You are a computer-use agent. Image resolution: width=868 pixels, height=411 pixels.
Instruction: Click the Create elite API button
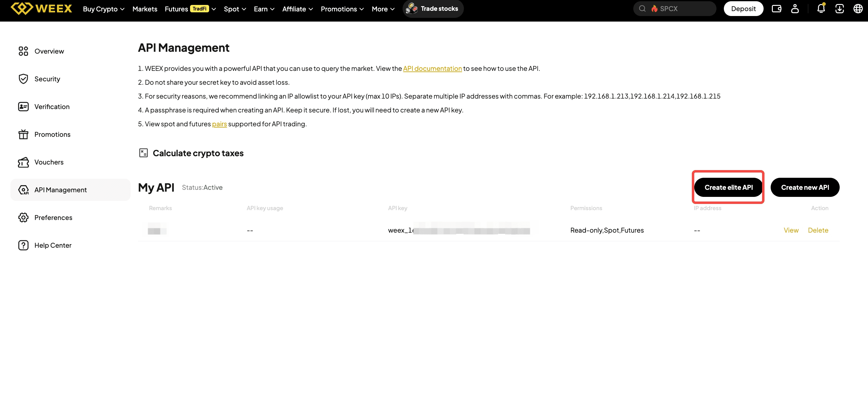coord(728,187)
